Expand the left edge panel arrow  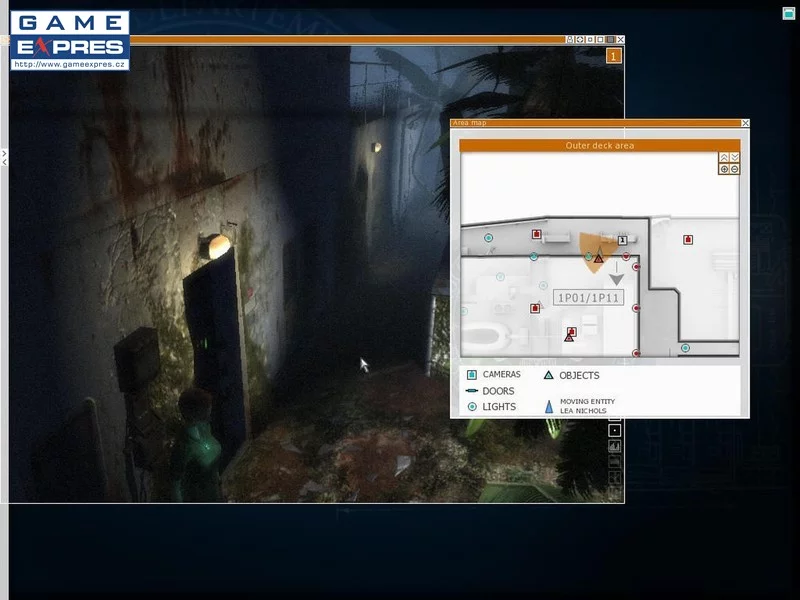click(x=4, y=157)
